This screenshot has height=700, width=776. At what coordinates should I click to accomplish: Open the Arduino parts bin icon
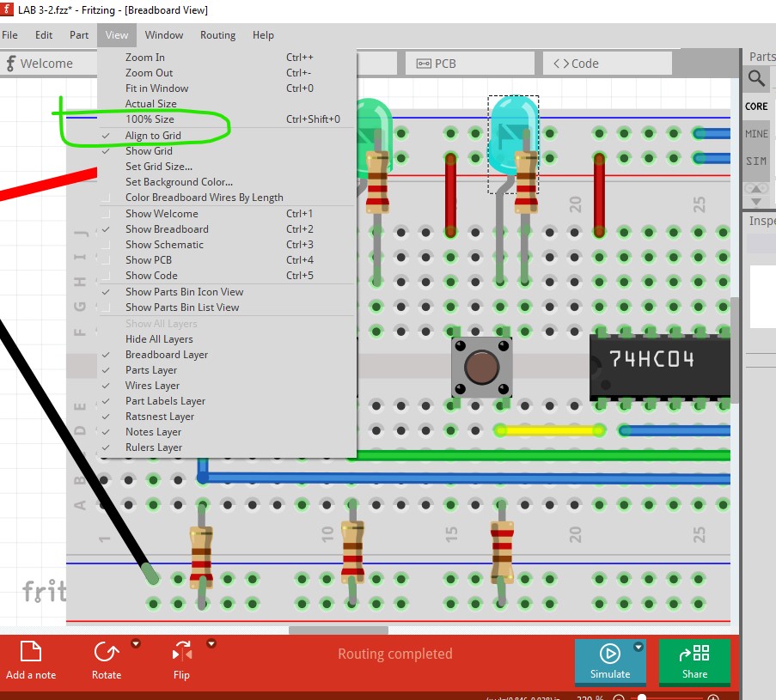[x=756, y=188]
